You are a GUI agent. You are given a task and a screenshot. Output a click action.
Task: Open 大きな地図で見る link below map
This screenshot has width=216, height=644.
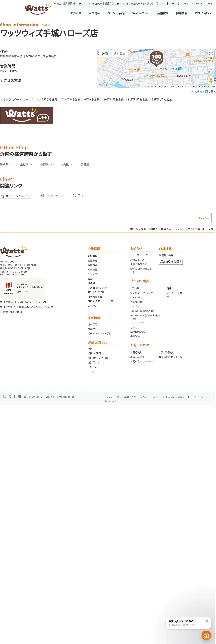point(203,92)
